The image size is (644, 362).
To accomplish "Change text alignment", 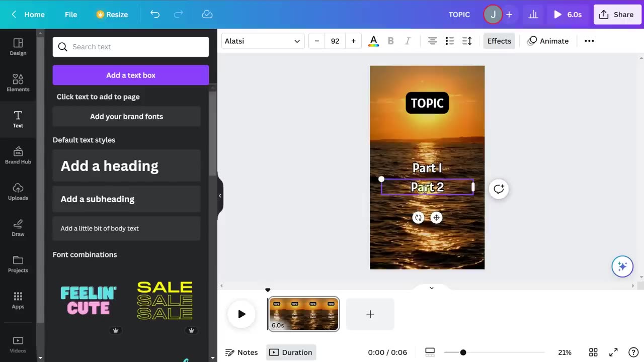I will (x=432, y=41).
